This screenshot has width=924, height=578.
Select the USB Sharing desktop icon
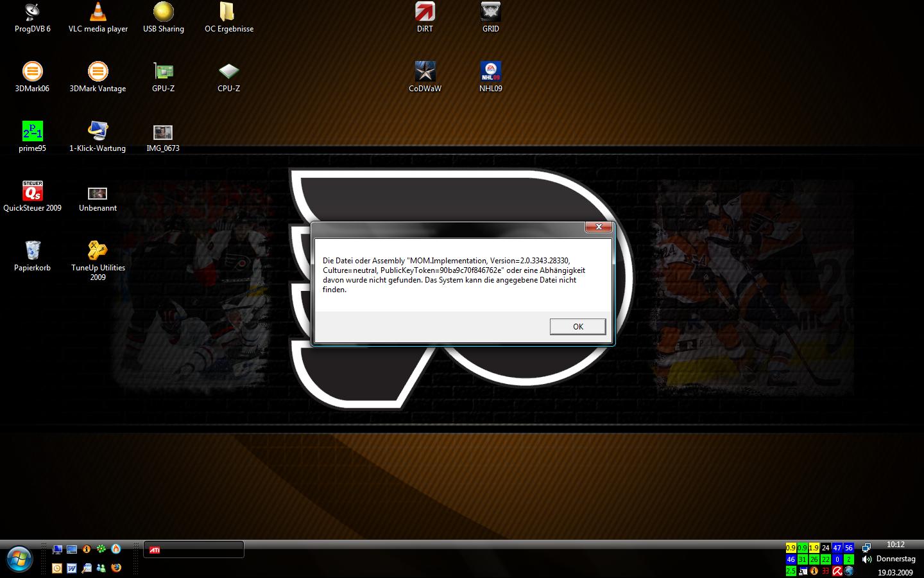click(164, 17)
